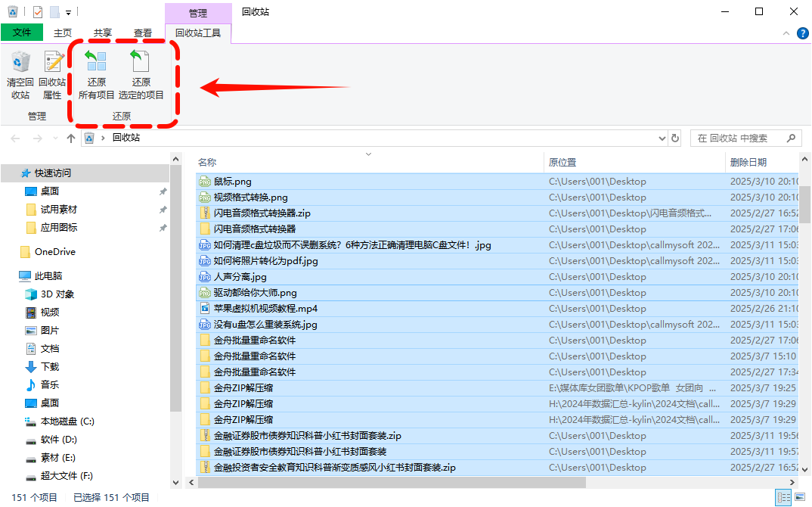Viewport: 812px width, 507px height.
Task: Select file 驱动都给你大师.png
Action: (x=256, y=293)
